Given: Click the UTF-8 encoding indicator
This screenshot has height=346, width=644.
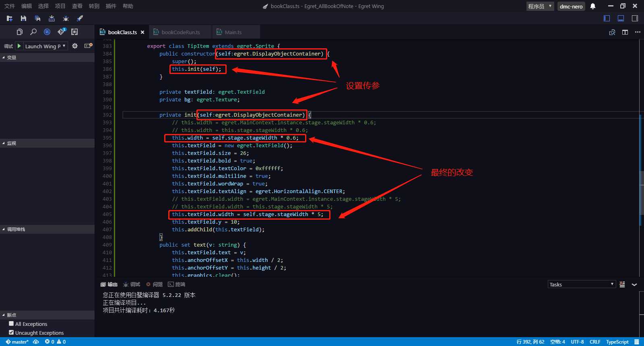Looking at the screenshot, I should [577, 342].
